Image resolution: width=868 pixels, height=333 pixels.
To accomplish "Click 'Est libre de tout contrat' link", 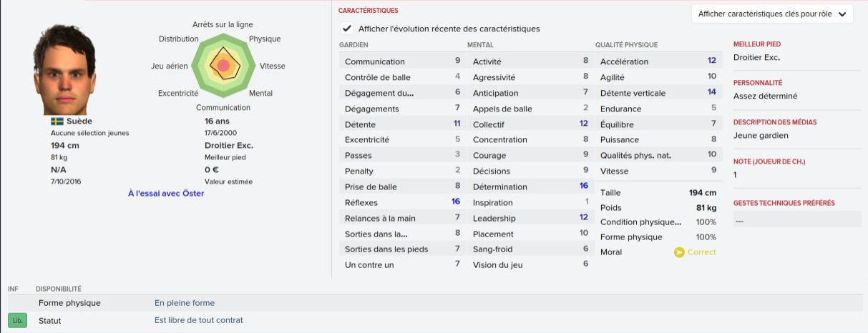I will [199, 320].
